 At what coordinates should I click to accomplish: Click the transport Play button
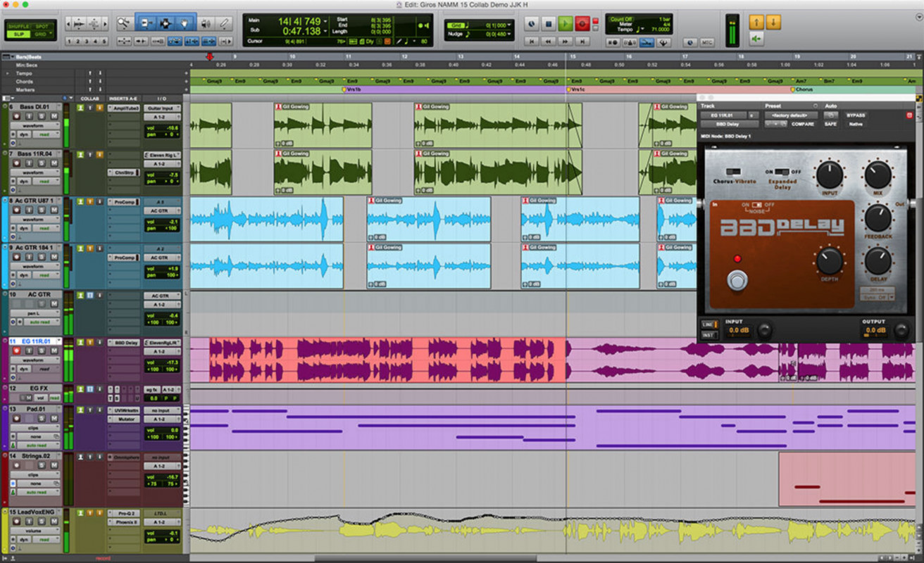pos(566,24)
